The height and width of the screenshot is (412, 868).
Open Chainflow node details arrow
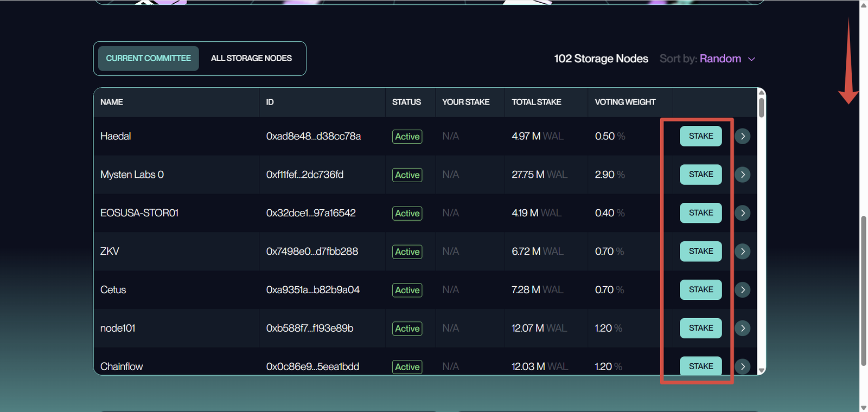742,366
